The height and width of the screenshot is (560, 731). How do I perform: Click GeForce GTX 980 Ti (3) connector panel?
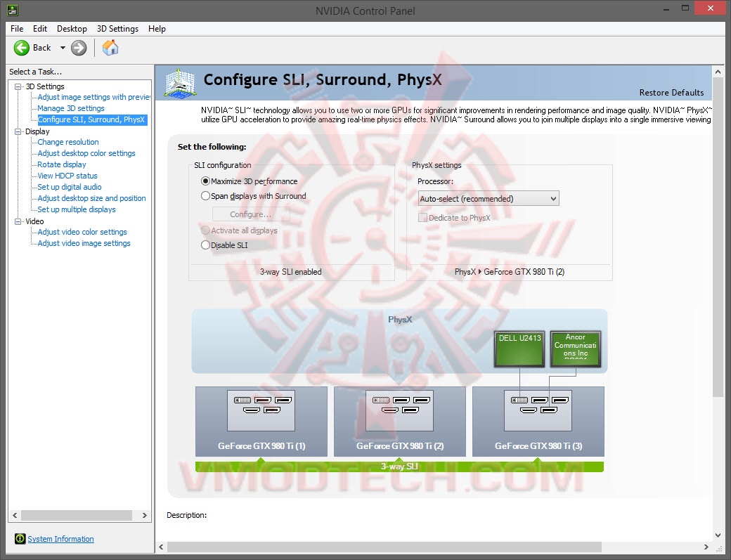[538, 410]
